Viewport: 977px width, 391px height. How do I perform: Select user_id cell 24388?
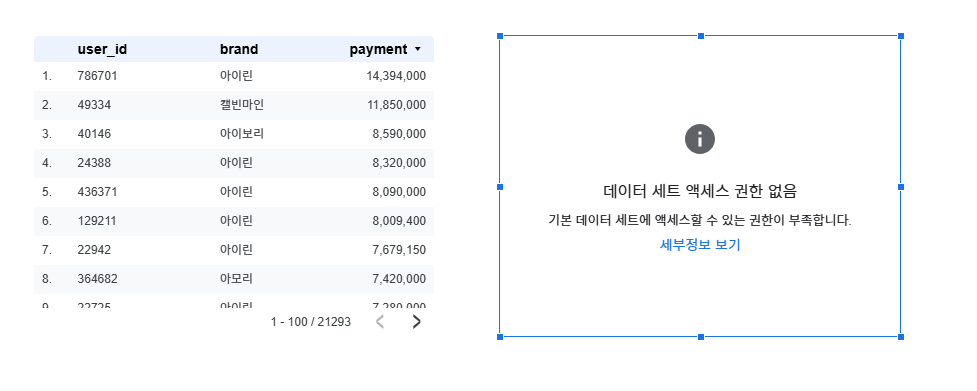(x=94, y=163)
